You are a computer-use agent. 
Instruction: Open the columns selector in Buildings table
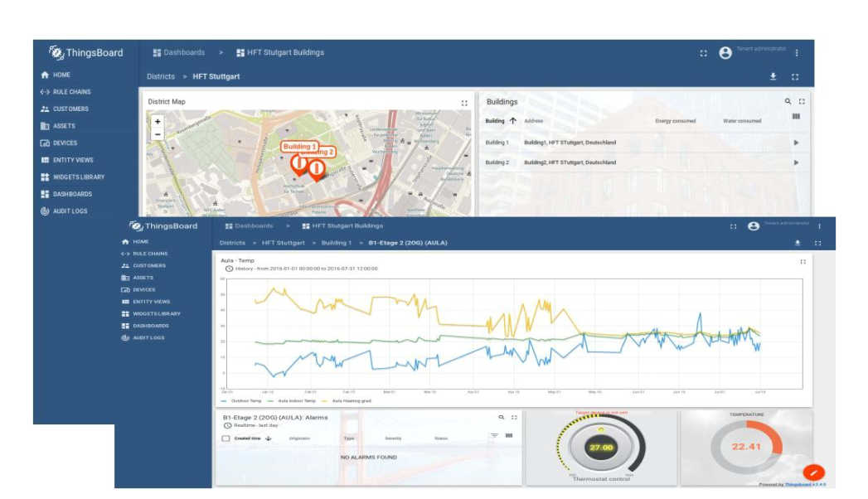[796, 117]
